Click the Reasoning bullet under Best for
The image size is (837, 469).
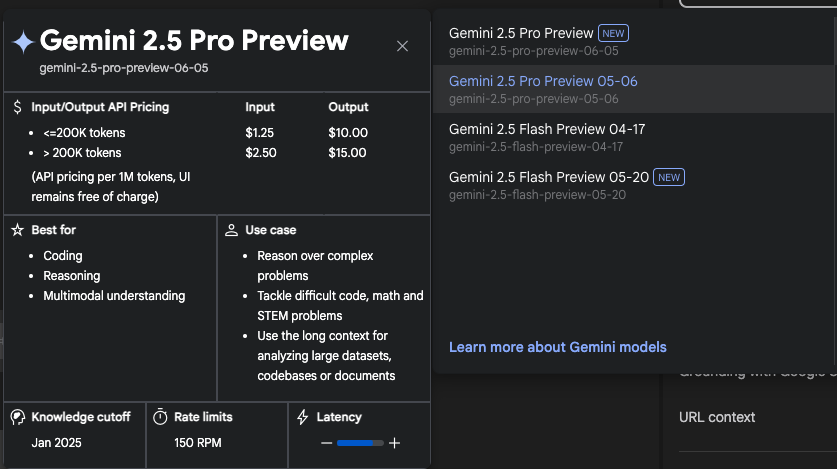coord(72,276)
